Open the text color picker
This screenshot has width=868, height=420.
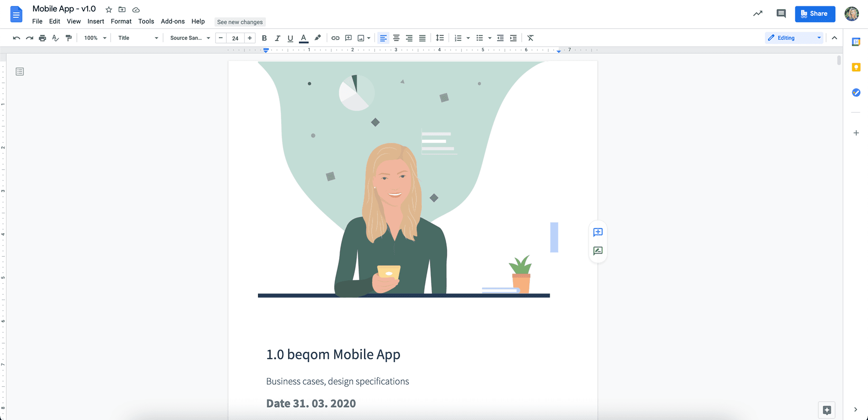(304, 38)
